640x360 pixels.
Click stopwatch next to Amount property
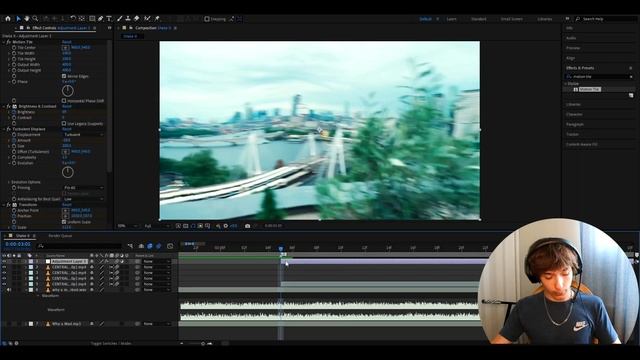pos(14,140)
